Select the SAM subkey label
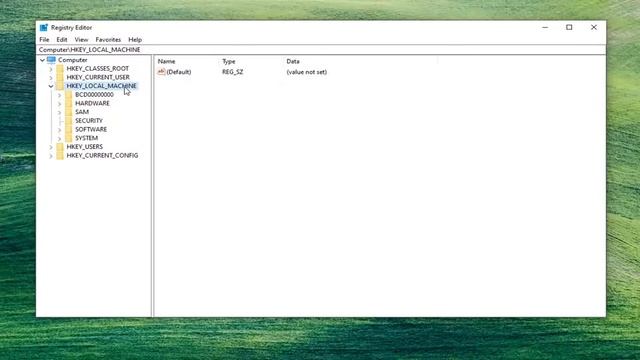 click(x=82, y=112)
